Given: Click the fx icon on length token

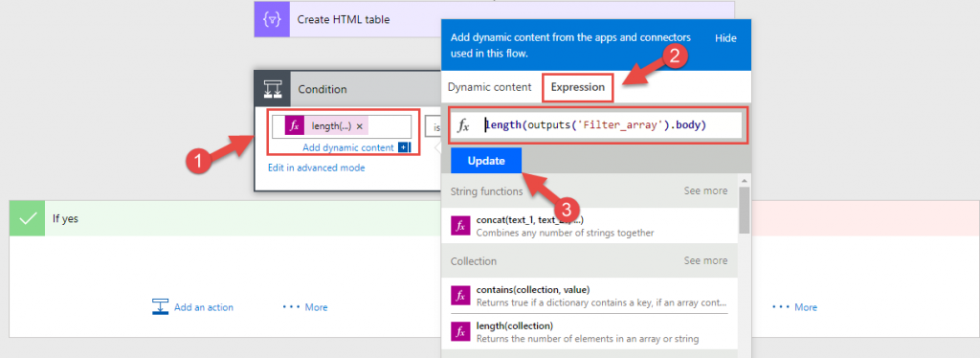Looking at the screenshot, I should (294, 126).
